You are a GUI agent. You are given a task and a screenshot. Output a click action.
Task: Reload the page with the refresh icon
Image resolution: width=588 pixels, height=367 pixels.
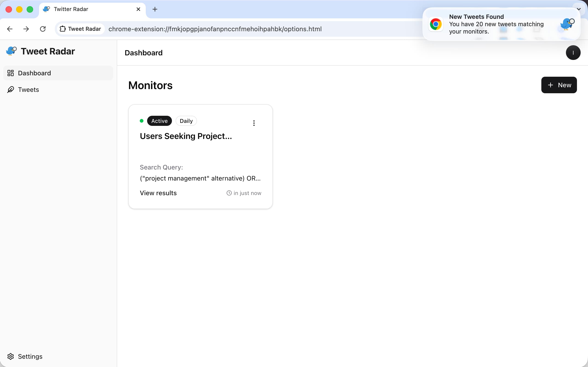43,29
